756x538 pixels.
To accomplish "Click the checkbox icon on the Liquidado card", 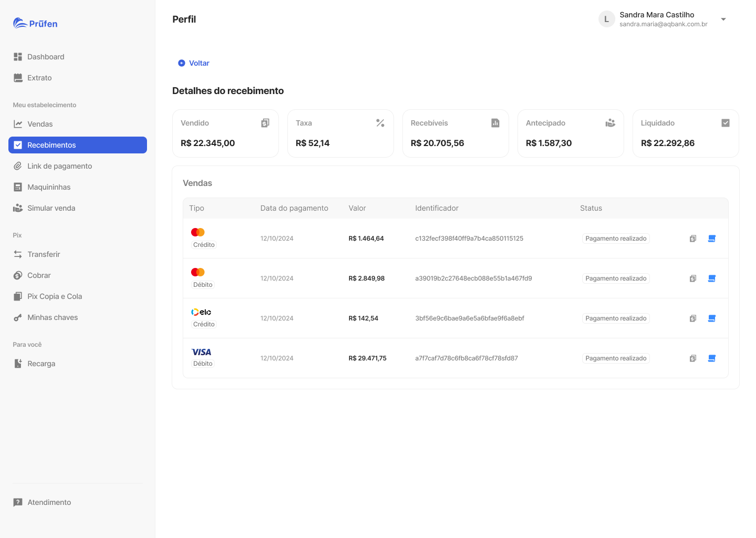I will pos(726,123).
